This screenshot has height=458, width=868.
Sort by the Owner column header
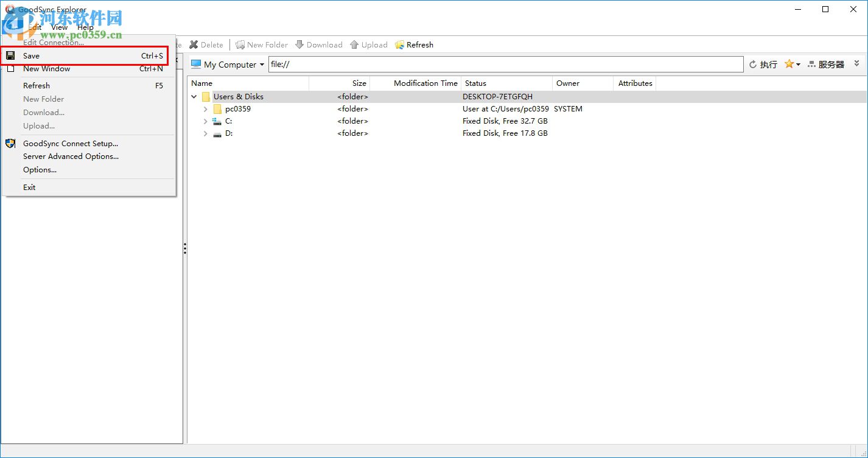[x=583, y=83]
